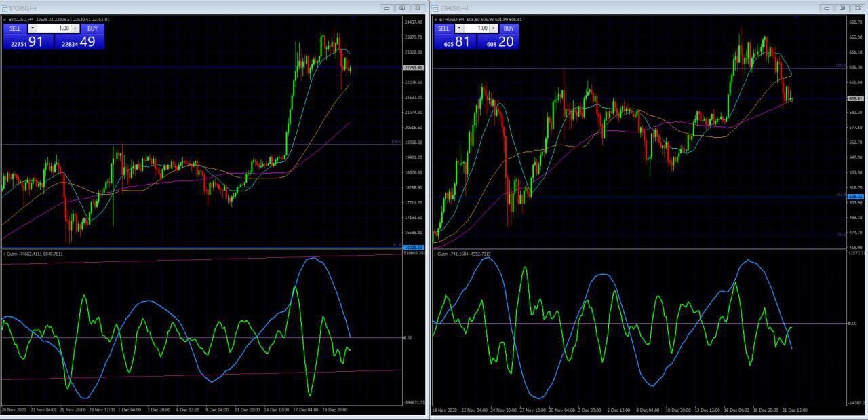The width and height of the screenshot is (868, 420).
Task: Click the ETHUSD ask price 608 20
Action: [x=498, y=41]
